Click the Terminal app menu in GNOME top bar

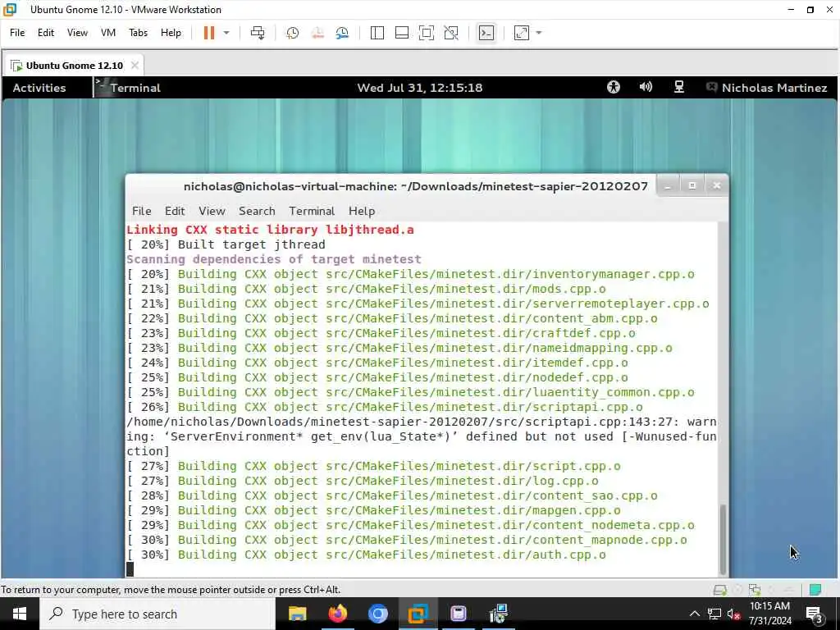(128, 88)
